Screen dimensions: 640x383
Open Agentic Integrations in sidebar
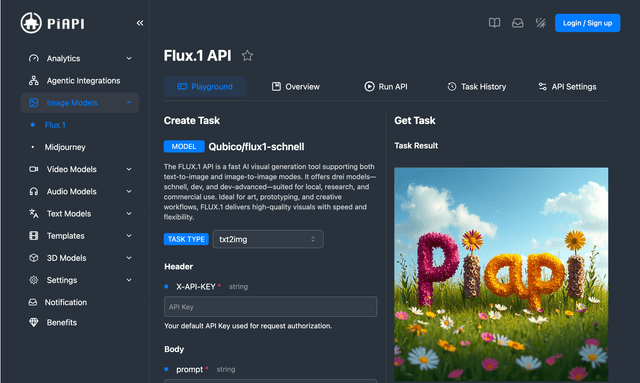pyautogui.click(x=80, y=80)
